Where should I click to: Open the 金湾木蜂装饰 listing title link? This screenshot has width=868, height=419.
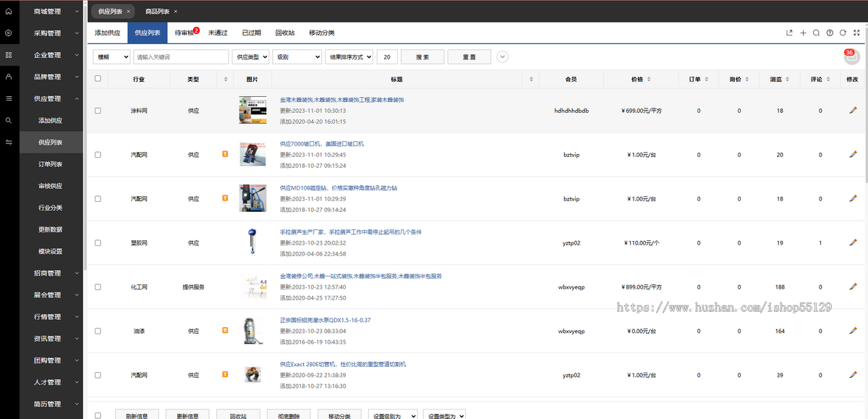coord(341,99)
